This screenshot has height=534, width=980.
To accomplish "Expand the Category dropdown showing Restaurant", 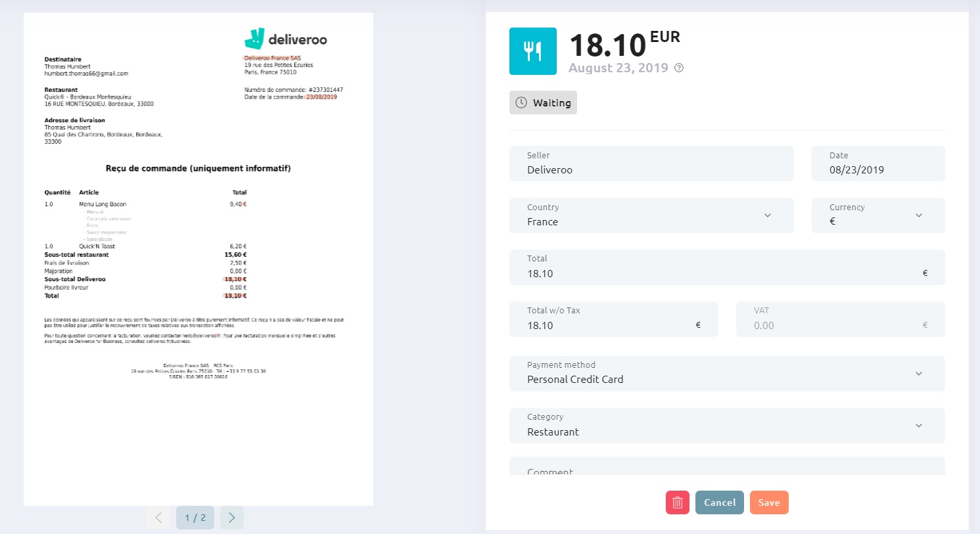I will click(727, 426).
